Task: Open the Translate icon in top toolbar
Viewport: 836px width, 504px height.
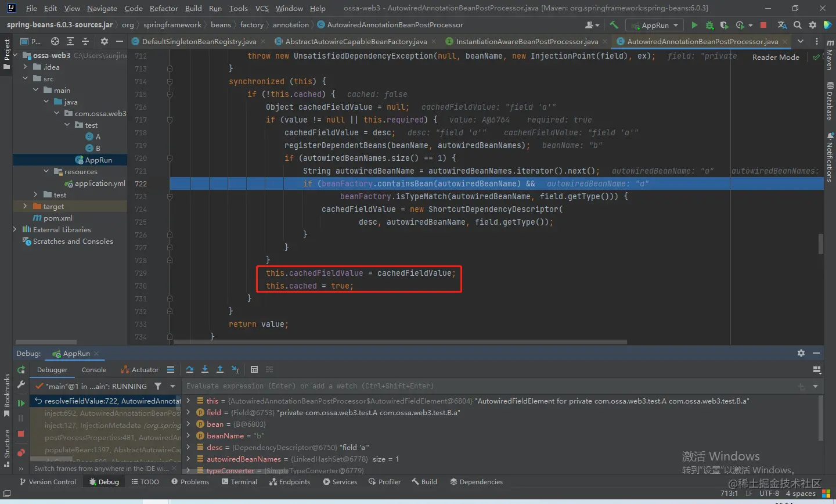Action: coord(782,25)
